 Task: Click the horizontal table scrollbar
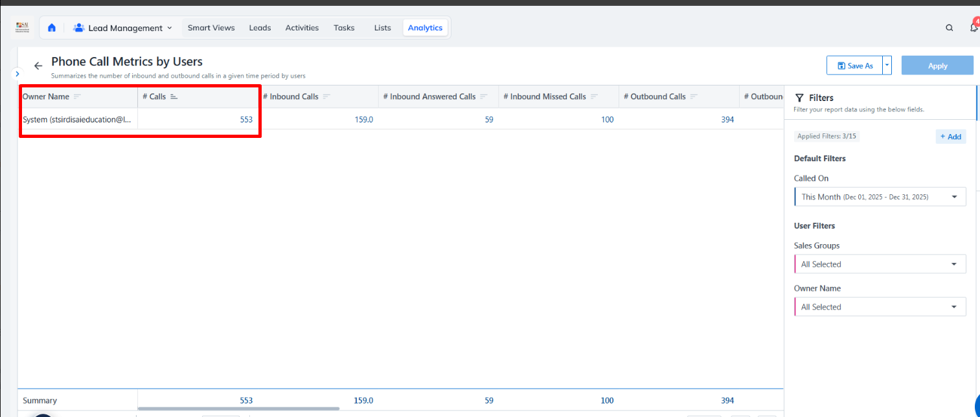tap(238, 409)
